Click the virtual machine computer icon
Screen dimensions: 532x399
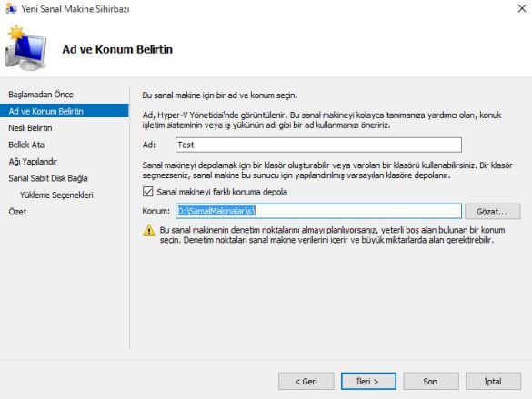(26, 48)
